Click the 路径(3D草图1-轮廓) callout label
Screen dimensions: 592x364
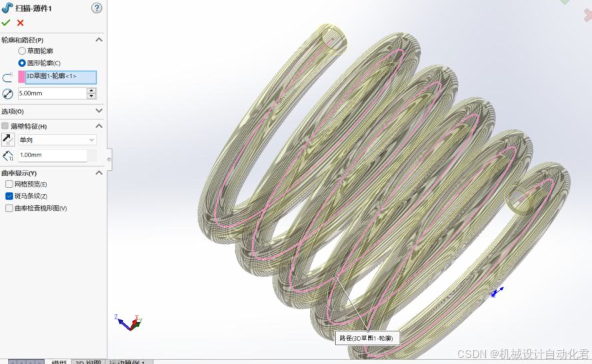(x=367, y=338)
